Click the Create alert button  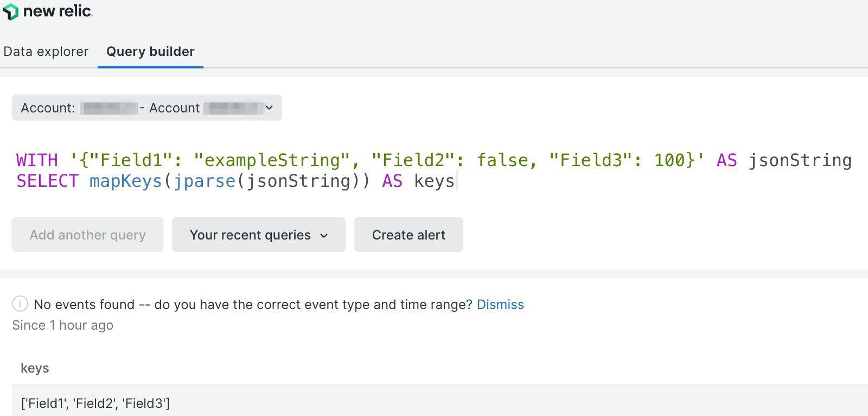[409, 235]
